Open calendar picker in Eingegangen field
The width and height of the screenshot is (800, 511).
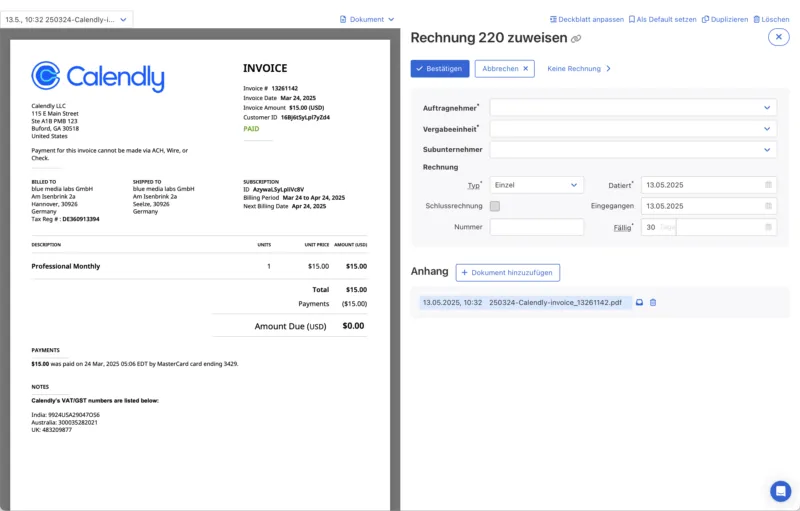768,206
